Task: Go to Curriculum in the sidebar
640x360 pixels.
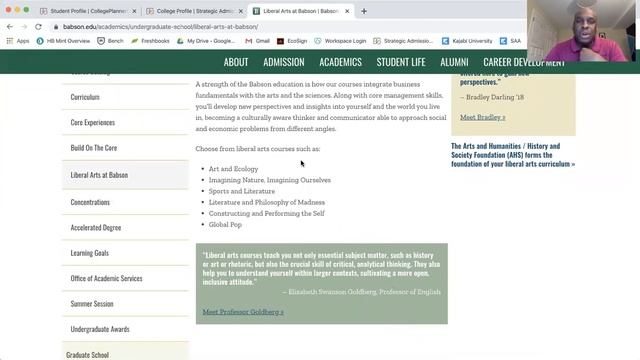Action: tap(85, 97)
